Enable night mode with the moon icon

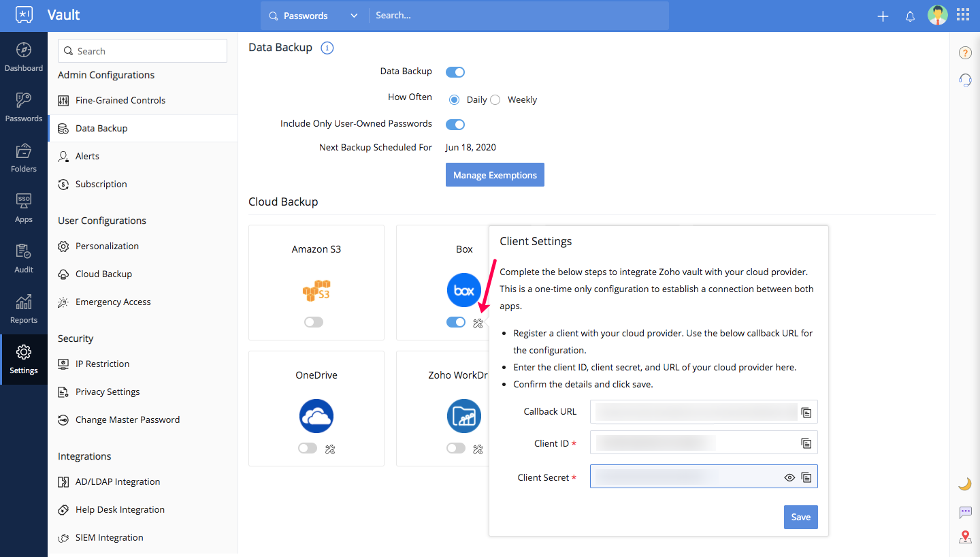tap(964, 484)
